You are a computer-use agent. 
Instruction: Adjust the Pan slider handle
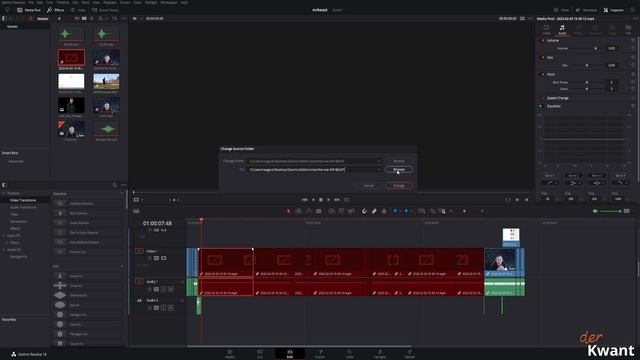pos(587,65)
